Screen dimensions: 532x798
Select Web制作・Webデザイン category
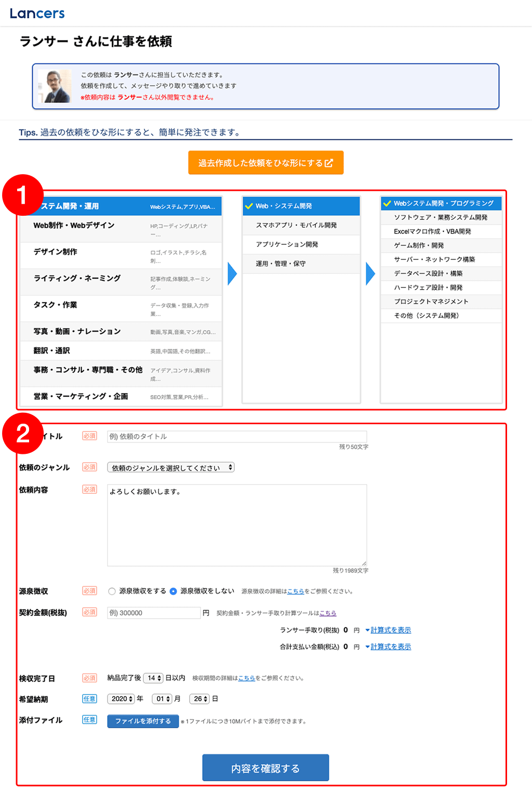coord(121,229)
